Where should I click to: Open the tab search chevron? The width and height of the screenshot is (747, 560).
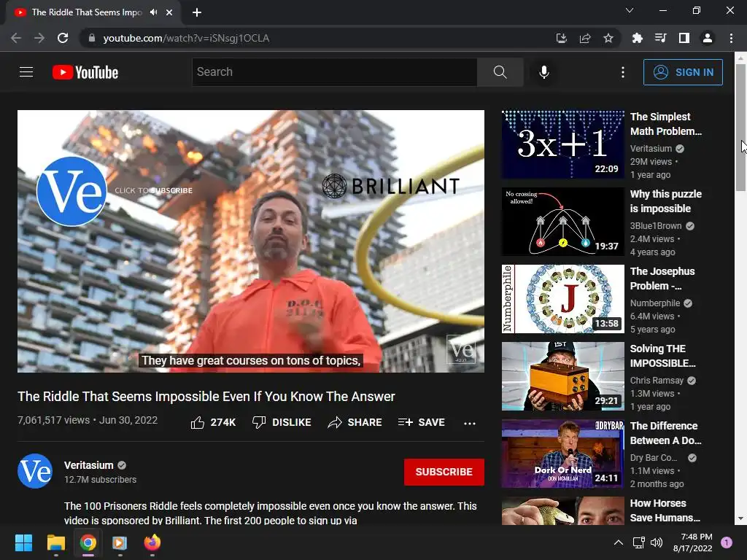[630, 10]
